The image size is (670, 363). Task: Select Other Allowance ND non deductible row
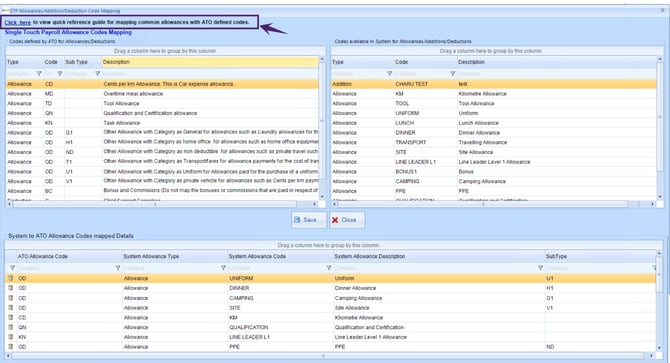coord(162,152)
